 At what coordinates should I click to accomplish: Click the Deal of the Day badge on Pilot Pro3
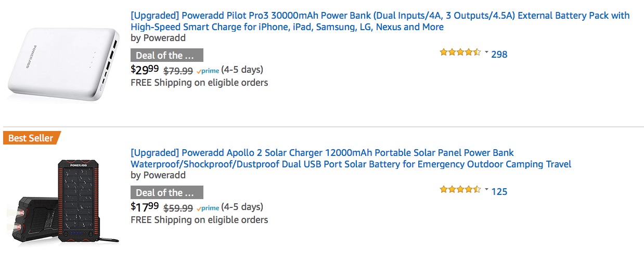[x=166, y=55]
